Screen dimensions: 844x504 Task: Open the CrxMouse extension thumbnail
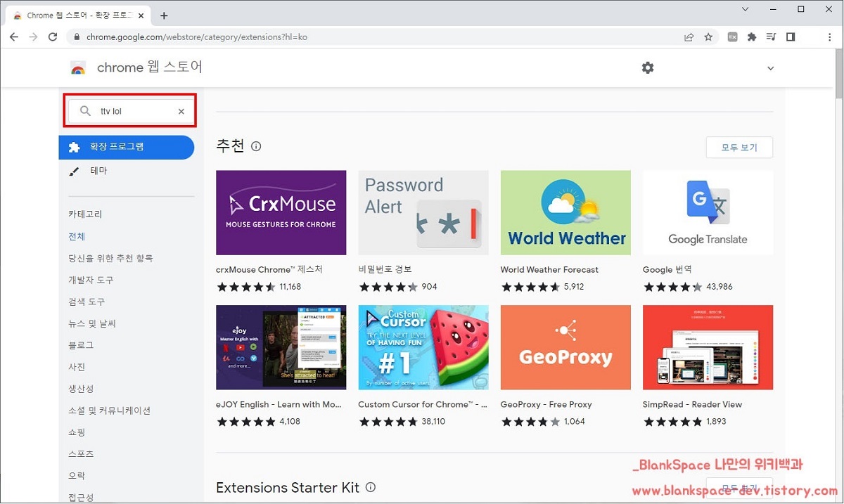pyautogui.click(x=281, y=212)
